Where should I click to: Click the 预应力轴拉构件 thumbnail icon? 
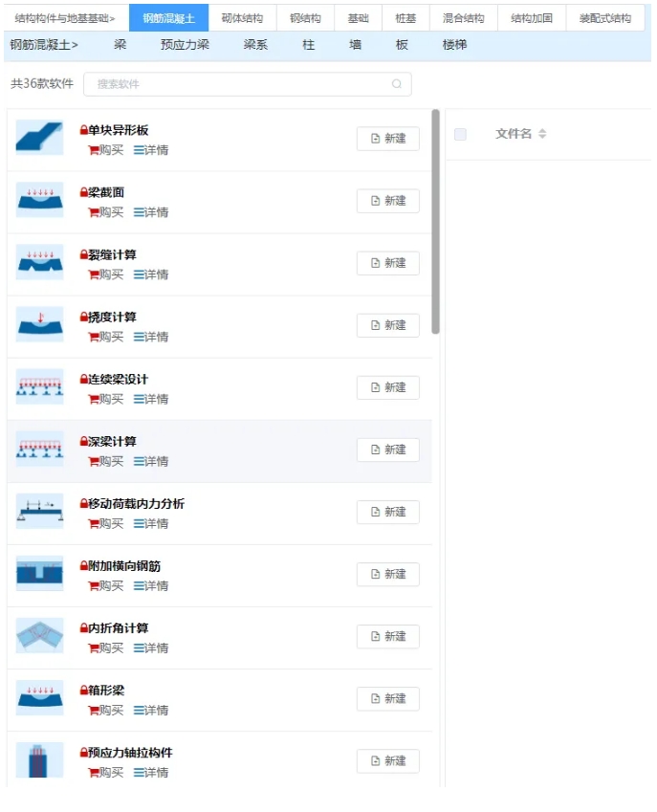click(39, 759)
